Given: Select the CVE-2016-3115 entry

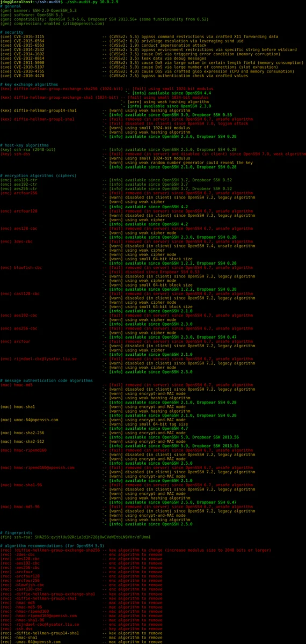Looking at the screenshot, I should click(139, 36).
